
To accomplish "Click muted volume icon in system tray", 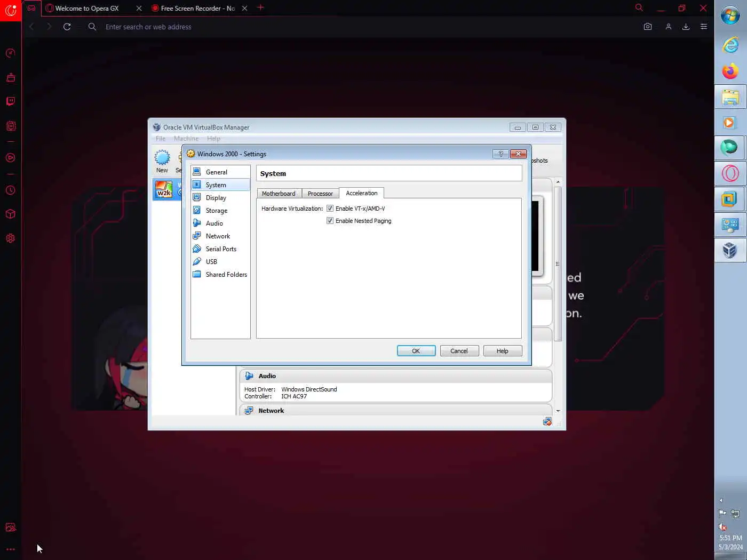I will (722, 527).
